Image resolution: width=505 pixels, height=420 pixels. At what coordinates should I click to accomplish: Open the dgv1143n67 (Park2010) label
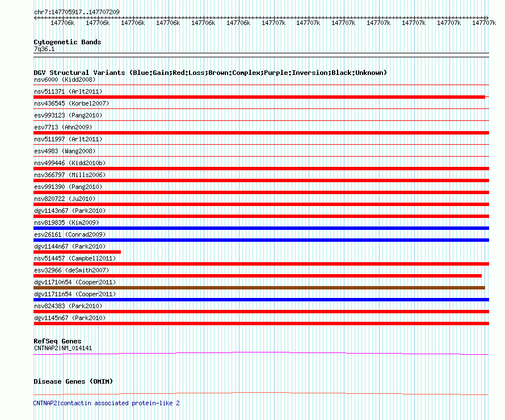[x=70, y=211]
